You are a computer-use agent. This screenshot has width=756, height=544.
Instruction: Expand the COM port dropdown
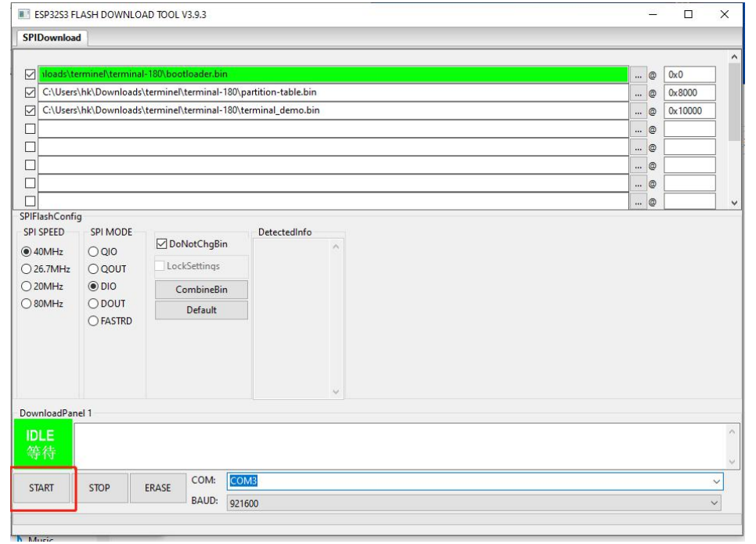(715, 481)
